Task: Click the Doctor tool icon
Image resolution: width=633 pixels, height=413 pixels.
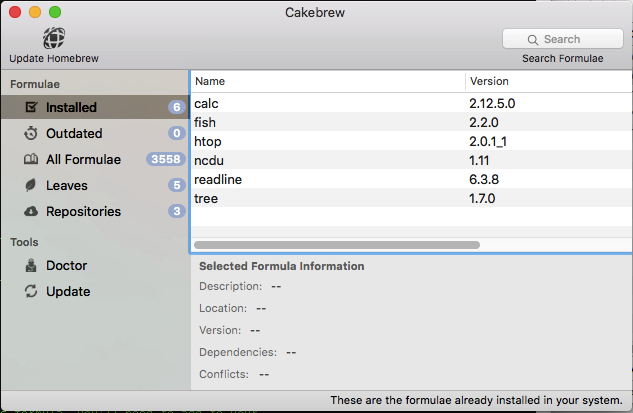Action: [x=31, y=266]
